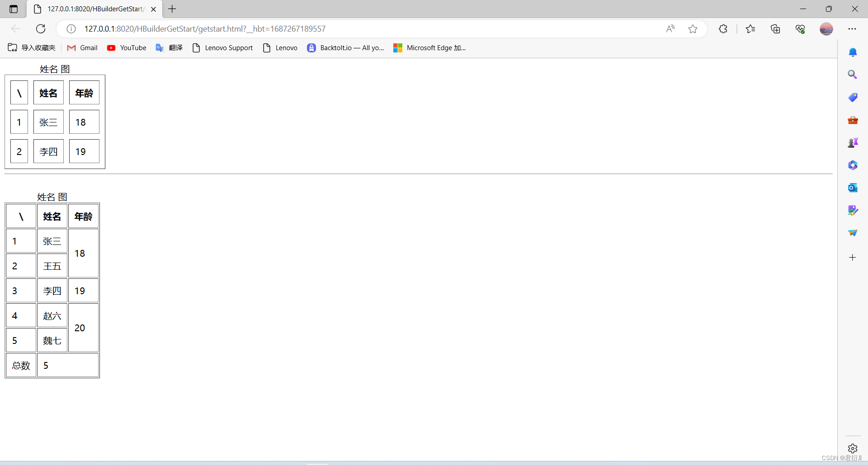Open sidebar Microsoft 365 icon
This screenshot has height=465, width=868.
[853, 165]
